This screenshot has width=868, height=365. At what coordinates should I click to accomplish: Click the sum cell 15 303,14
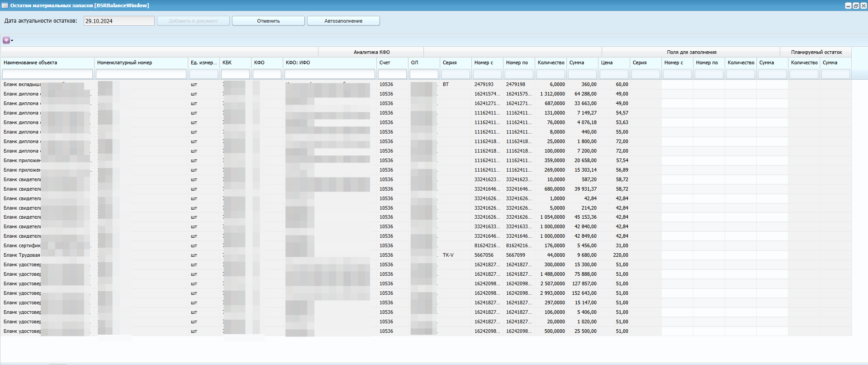585,170
